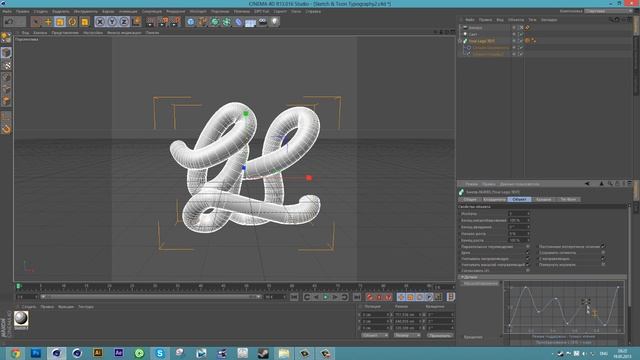Open the Теги menu in Object Manager
The height and width of the screenshot is (360, 640).
point(532,20)
